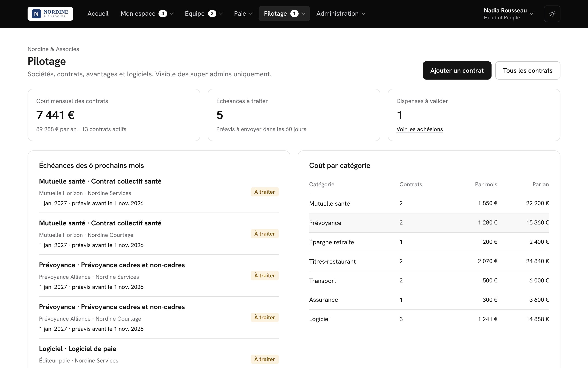Open the Accueil menu item
The height and width of the screenshot is (368, 588).
(98, 14)
